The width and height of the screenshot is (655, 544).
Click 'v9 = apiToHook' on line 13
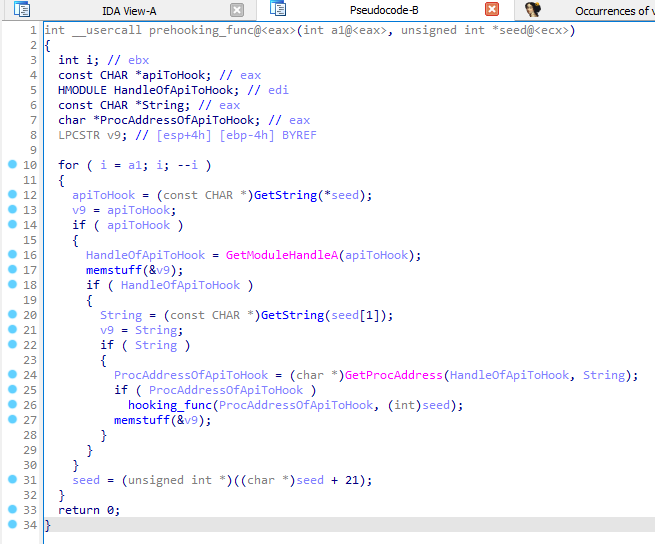click(124, 210)
